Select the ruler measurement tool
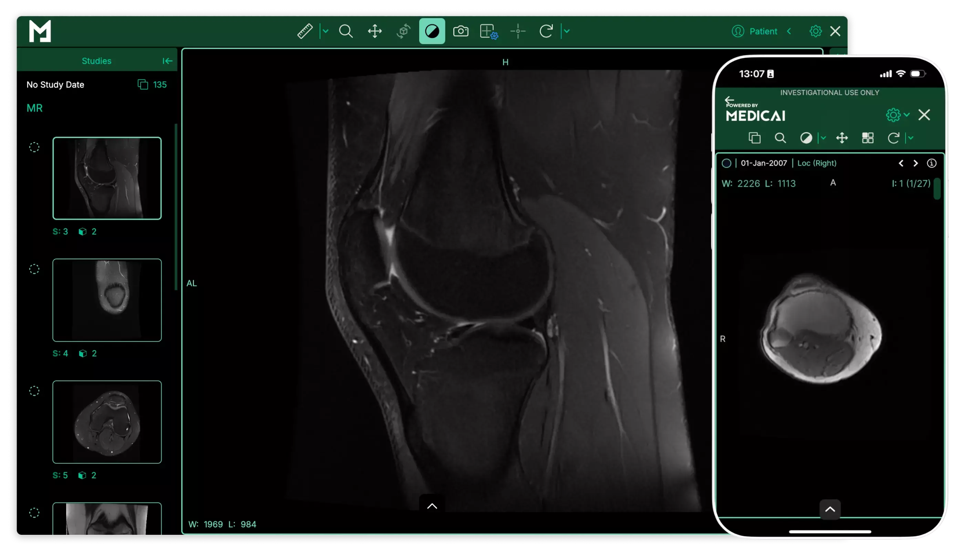Screen dimensions: 980x551 (305, 31)
